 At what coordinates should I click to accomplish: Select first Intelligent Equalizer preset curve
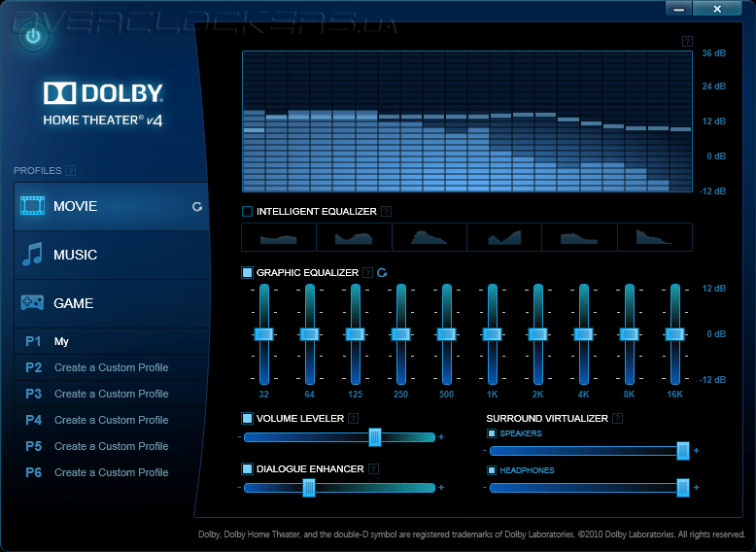[279, 237]
